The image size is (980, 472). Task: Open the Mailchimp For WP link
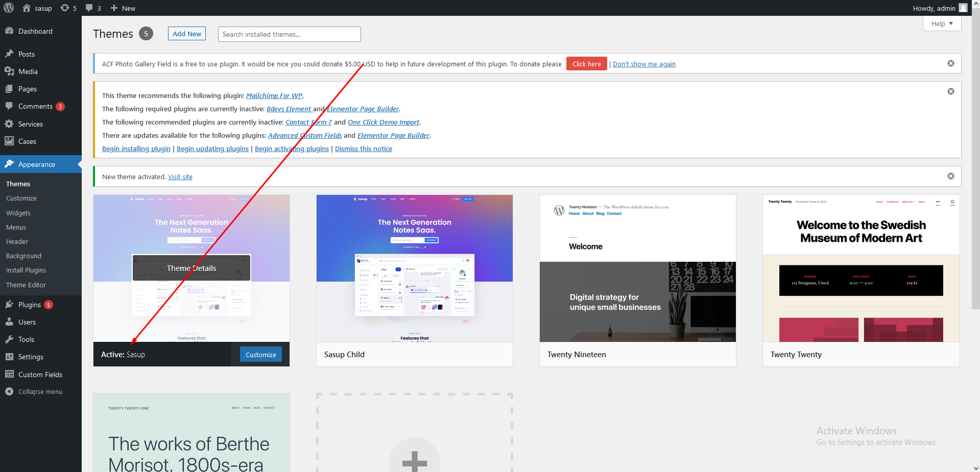[274, 95]
